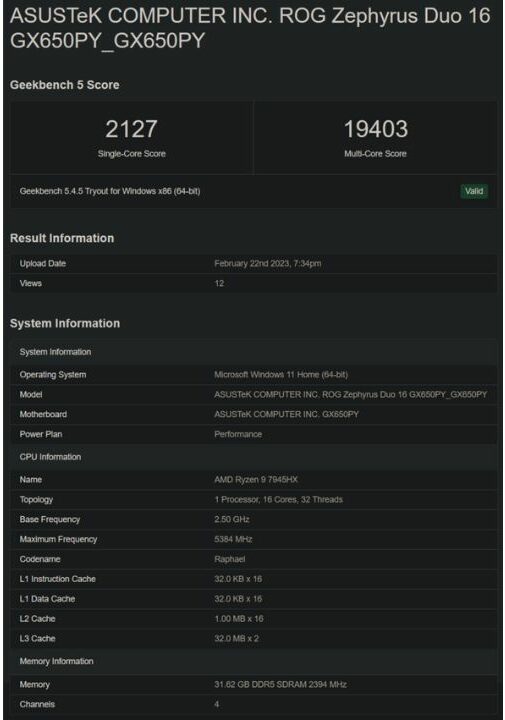505x720 pixels.
Task: Select 1 Processor, 16 Cores, 32 Threads
Action: click(x=279, y=500)
